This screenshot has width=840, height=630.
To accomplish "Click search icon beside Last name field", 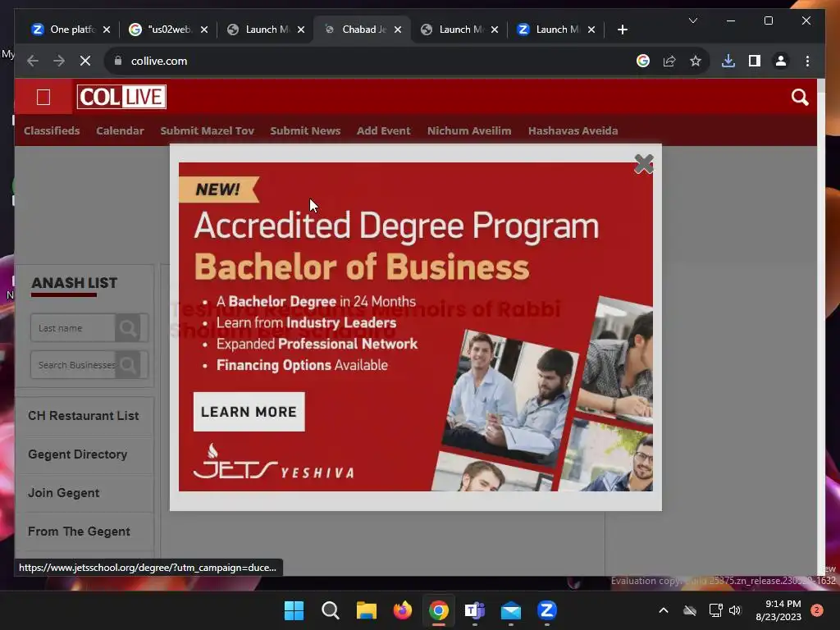I will pyautogui.click(x=128, y=328).
